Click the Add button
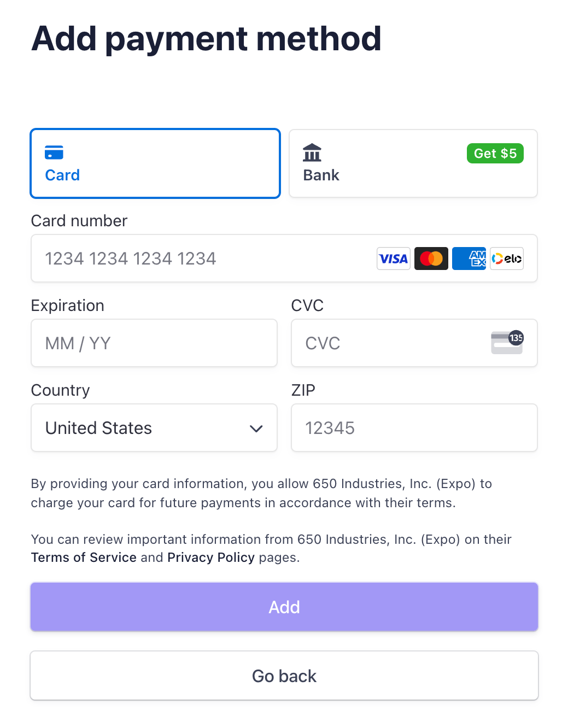 pos(284,607)
